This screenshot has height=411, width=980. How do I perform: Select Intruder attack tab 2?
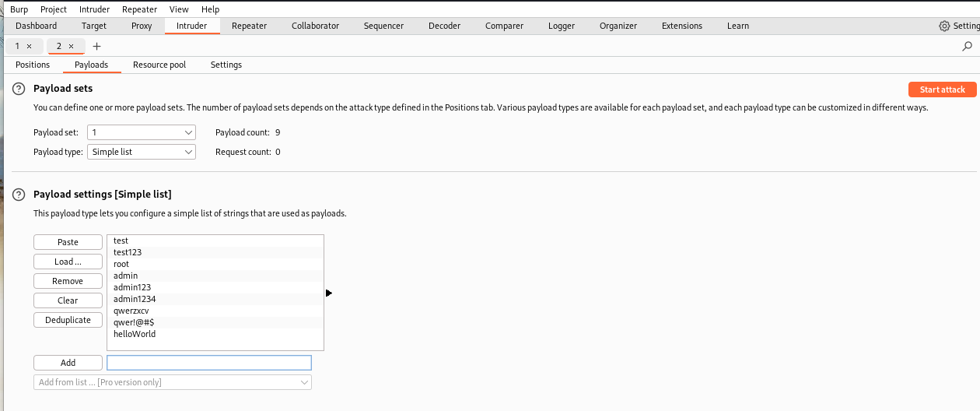pos(59,47)
